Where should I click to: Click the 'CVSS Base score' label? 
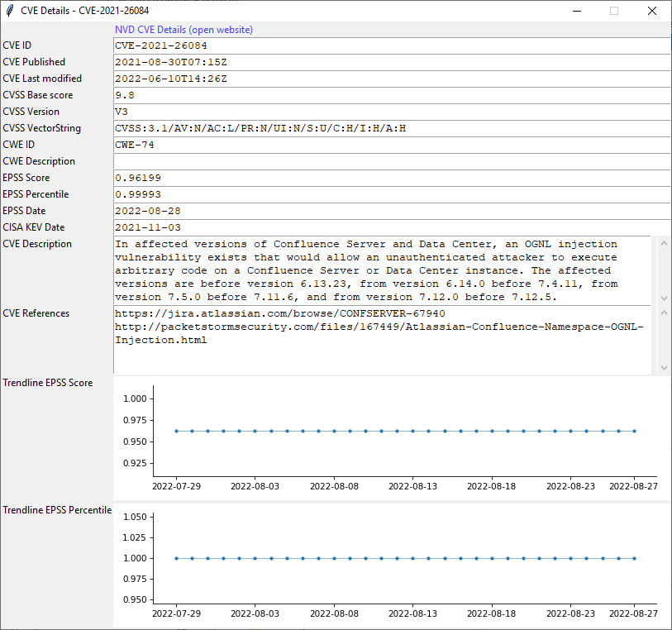click(x=38, y=95)
